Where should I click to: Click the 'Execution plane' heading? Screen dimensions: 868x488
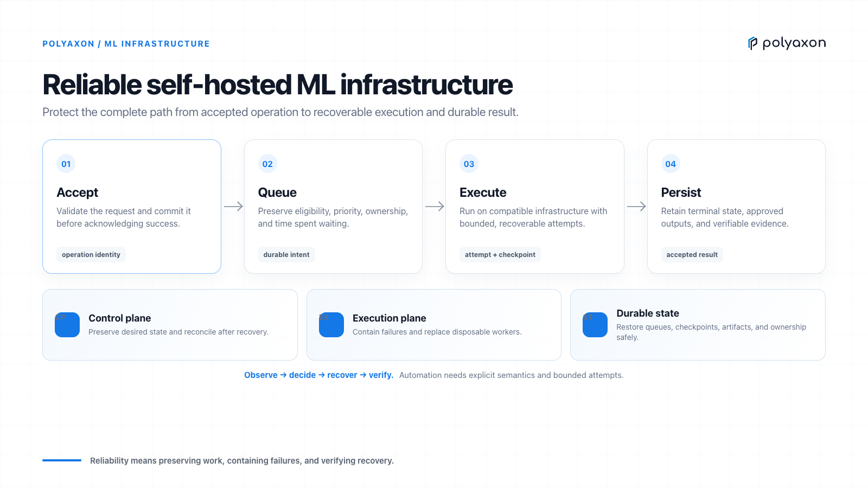pos(390,318)
